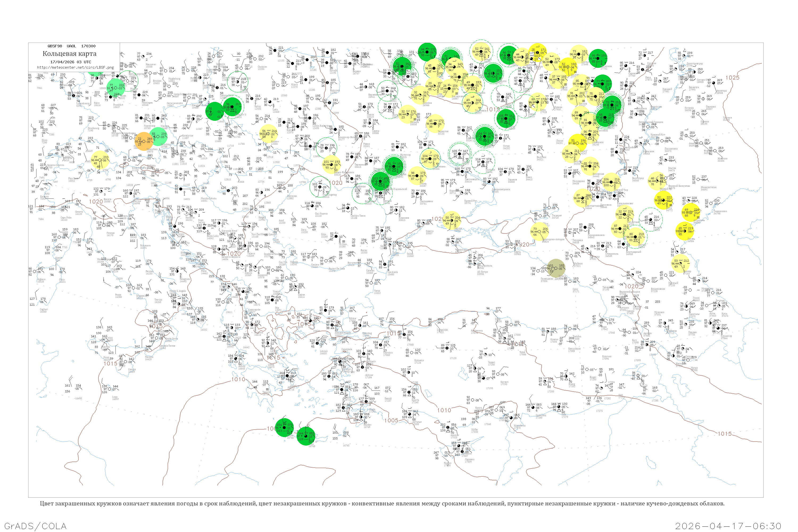Click the dashed green circle at Яшкуль
The height and width of the screenshot is (532, 798).
point(650,219)
